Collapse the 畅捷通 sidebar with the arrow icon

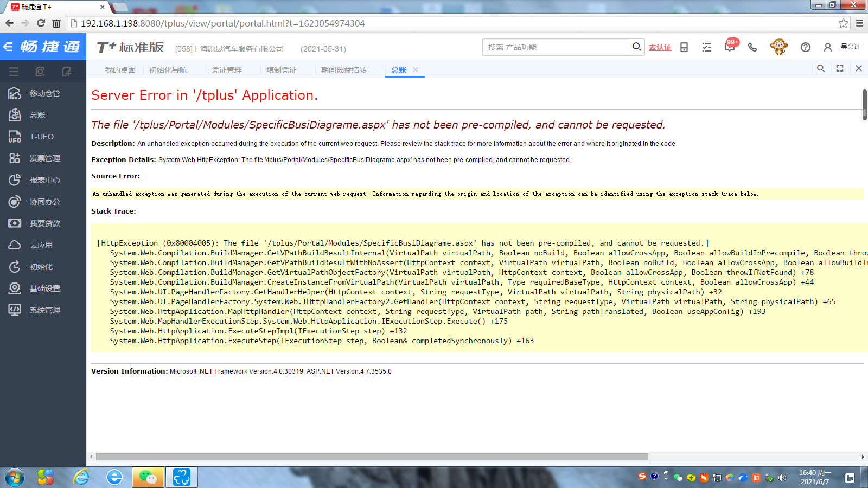(x=8, y=47)
